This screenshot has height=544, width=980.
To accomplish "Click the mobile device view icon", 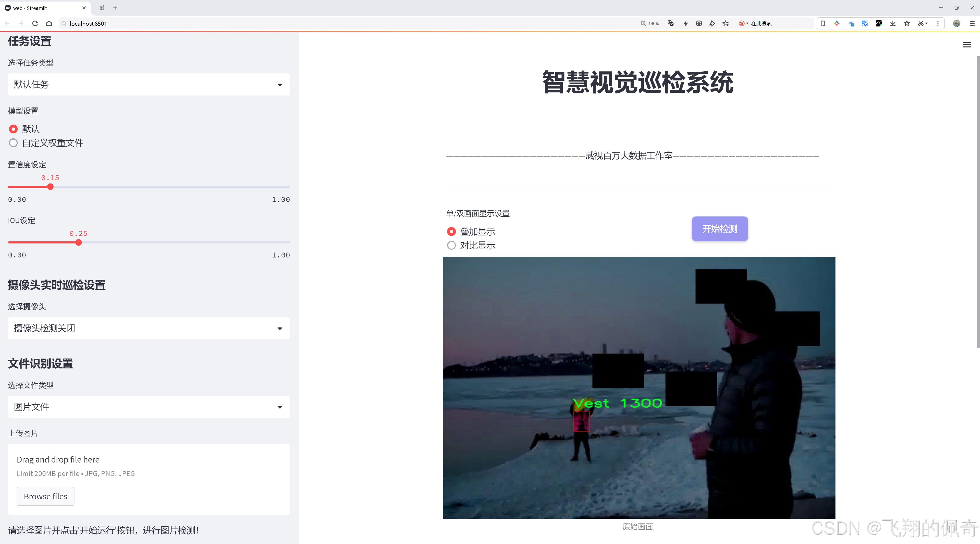I will tap(823, 23).
